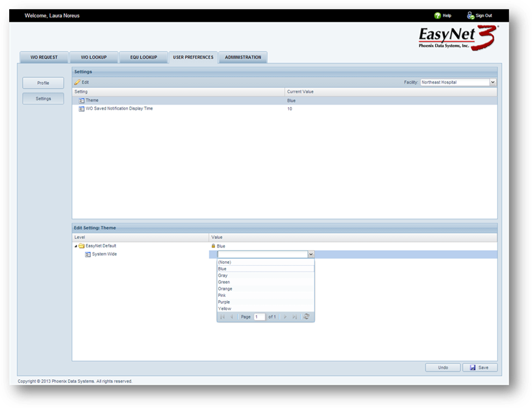532x408 pixels.
Task: Click the pencil Edit icon
Action: click(x=77, y=82)
